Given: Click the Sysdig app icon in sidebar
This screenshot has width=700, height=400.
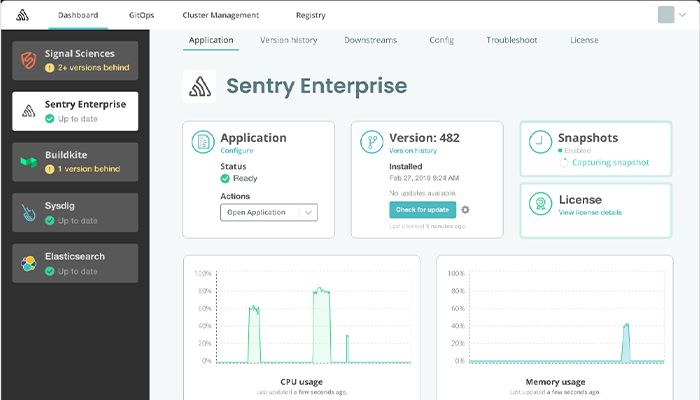Looking at the screenshot, I should pos(29,213).
